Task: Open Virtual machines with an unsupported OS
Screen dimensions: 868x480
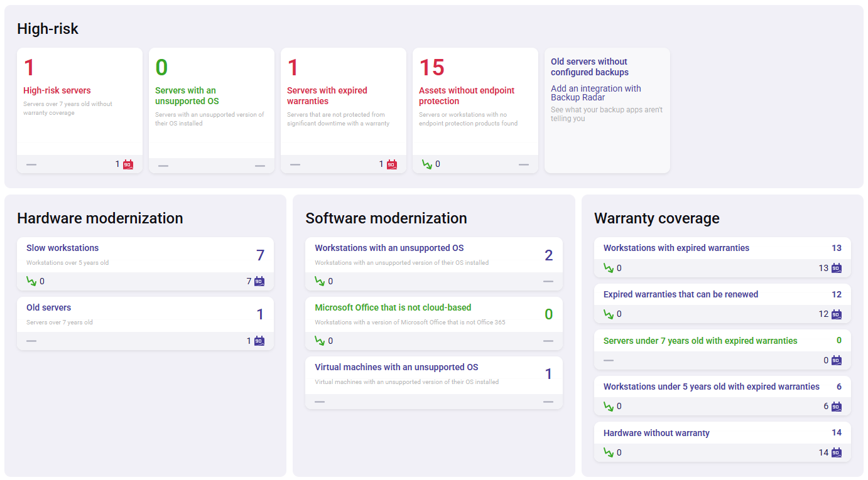Action: pyautogui.click(x=396, y=367)
